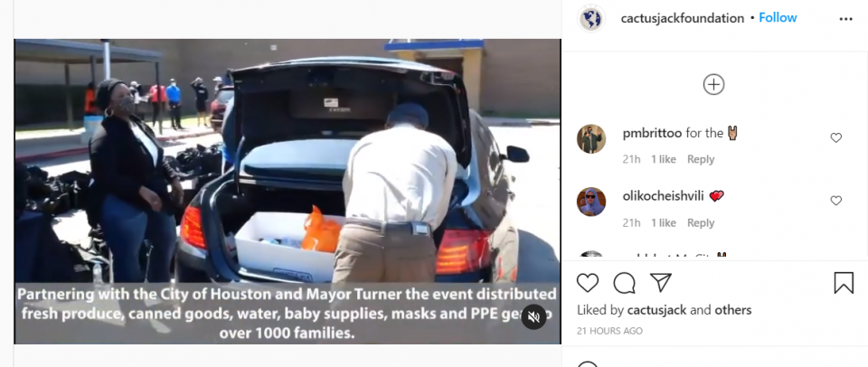Open olikocheishvili's profile avatar
Viewport: 868px width, 367px height.
591,202
